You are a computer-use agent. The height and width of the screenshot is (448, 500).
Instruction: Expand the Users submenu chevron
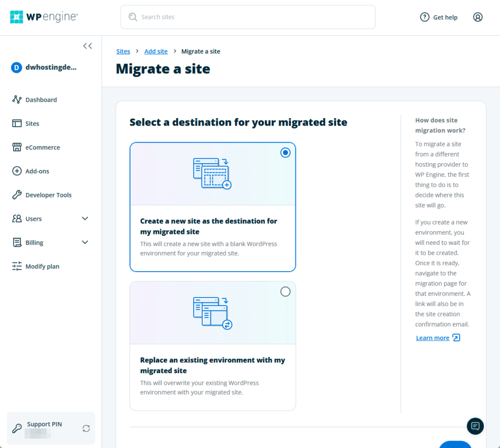[x=85, y=218]
